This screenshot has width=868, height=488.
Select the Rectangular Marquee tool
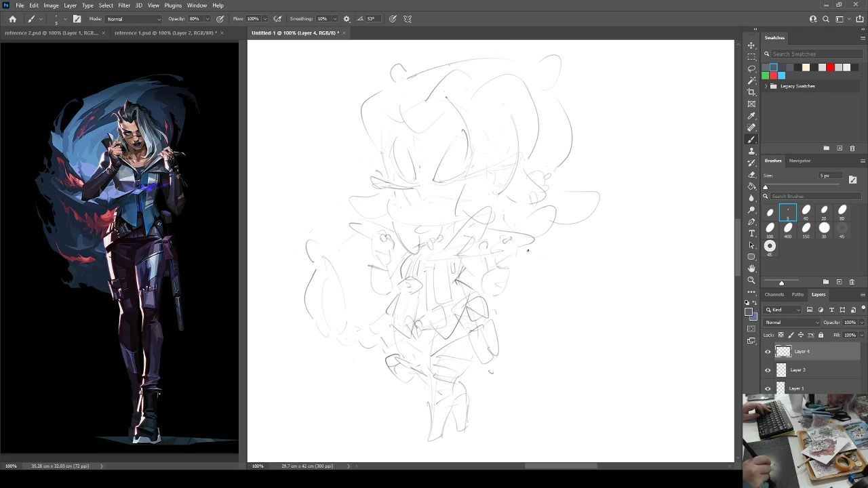[751, 57]
